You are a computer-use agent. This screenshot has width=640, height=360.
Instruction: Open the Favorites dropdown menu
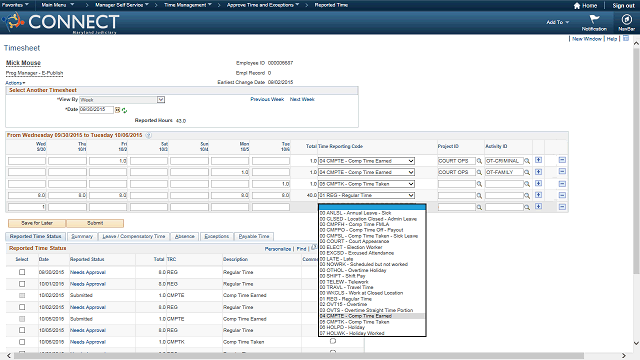[15, 5]
